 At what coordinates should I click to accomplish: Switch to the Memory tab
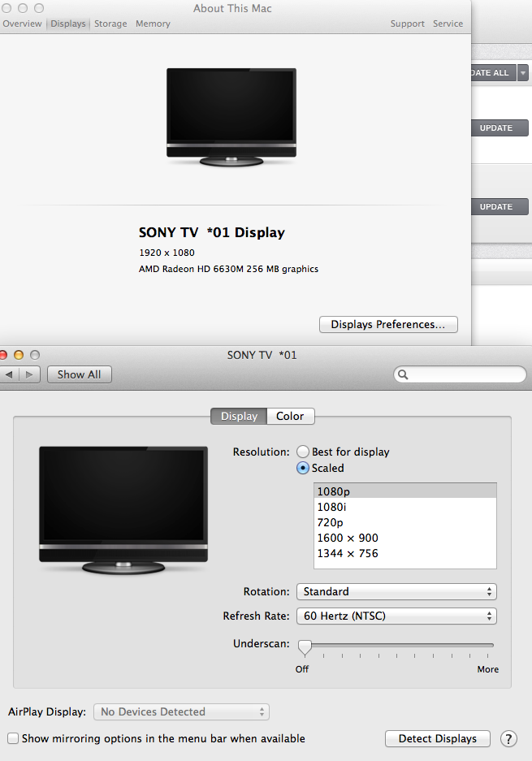tap(153, 24)
